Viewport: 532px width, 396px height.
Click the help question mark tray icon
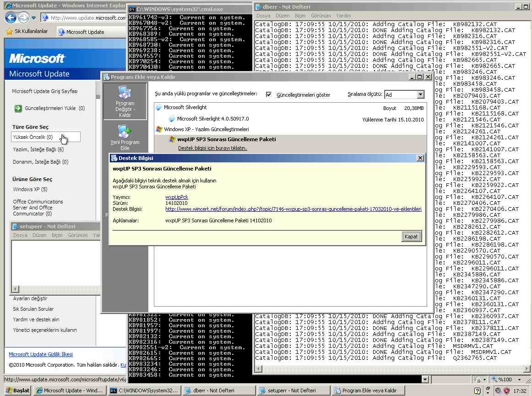tap(478, 391)
